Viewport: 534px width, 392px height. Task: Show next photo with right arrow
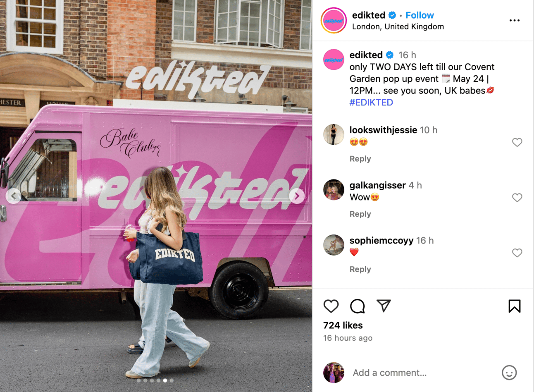297,196
